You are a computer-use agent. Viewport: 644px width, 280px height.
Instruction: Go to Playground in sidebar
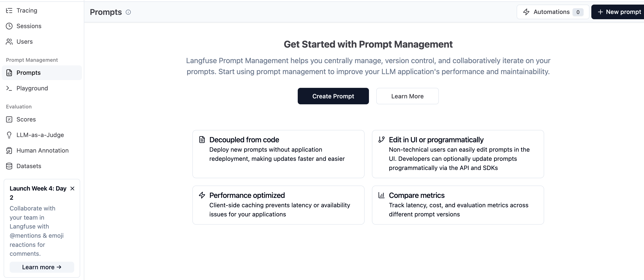32,88
